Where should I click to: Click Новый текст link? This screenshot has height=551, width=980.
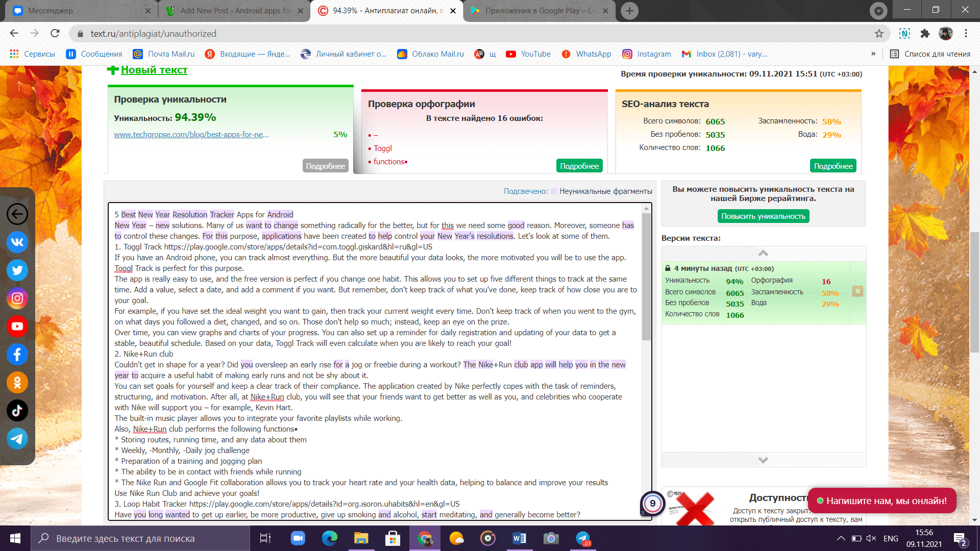[154, 70]
